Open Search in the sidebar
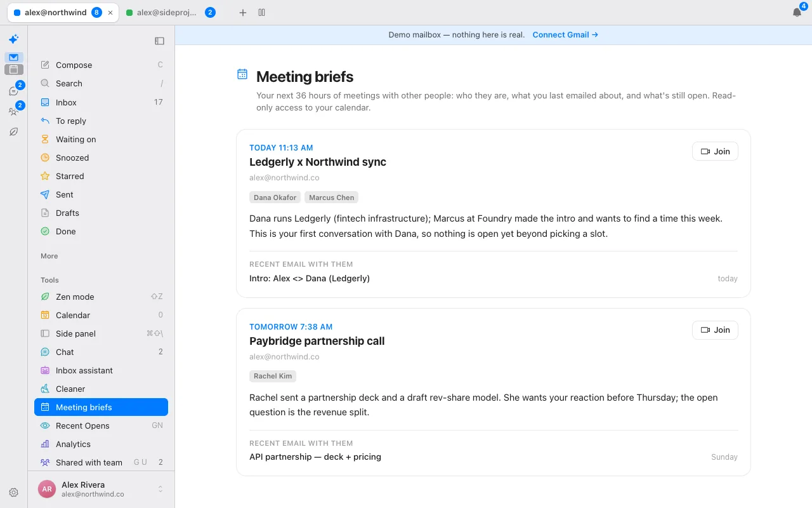Screen dimensions: 812x508 [x=101, y=83]
